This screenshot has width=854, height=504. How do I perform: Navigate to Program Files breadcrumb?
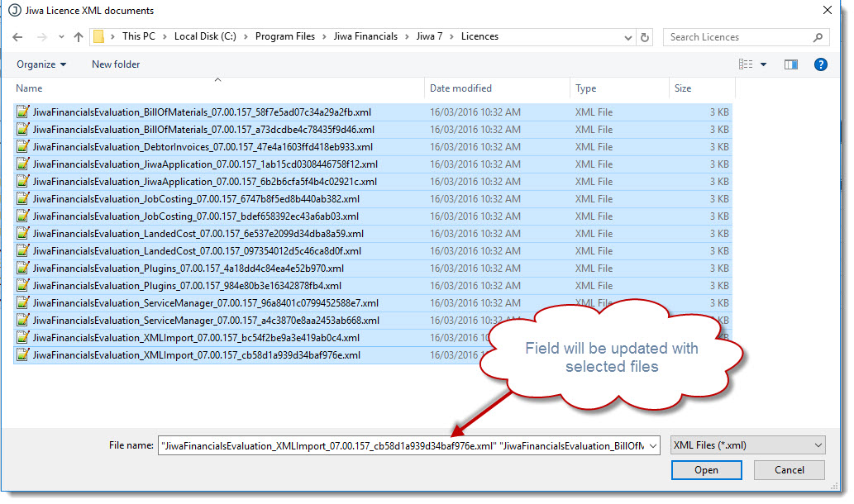tap(285, 36)
